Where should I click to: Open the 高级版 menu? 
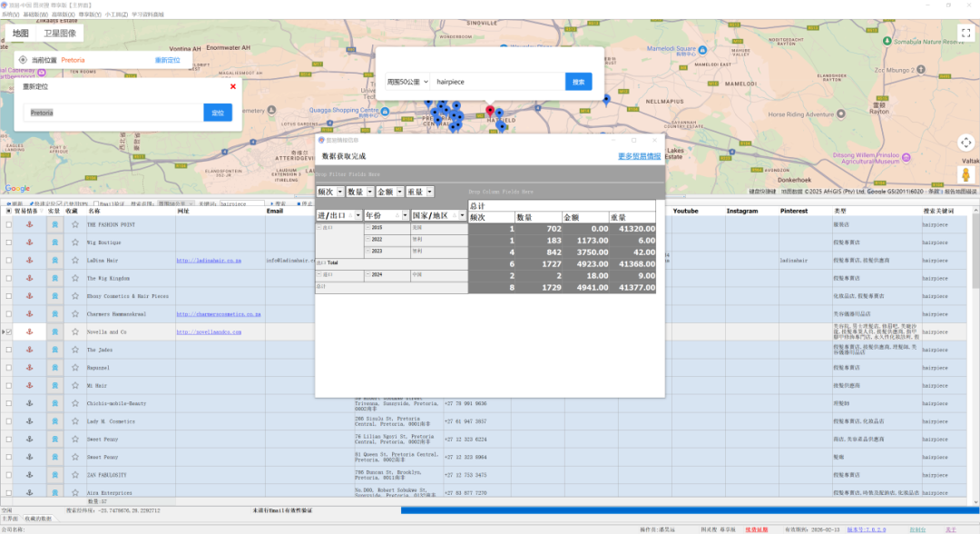[x=64, y=15]
